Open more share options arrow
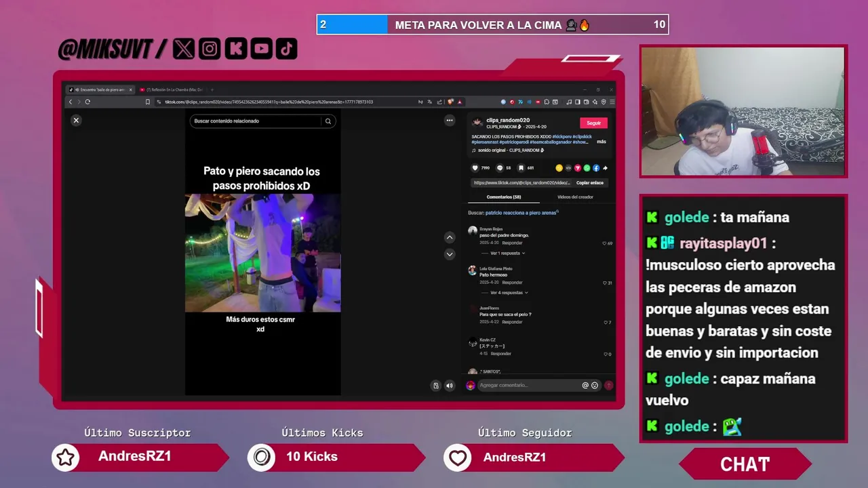 pos(605,168)
